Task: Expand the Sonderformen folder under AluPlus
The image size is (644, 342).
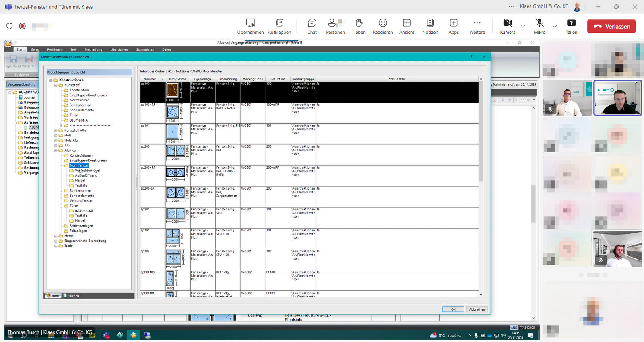Action: [61, 191]
